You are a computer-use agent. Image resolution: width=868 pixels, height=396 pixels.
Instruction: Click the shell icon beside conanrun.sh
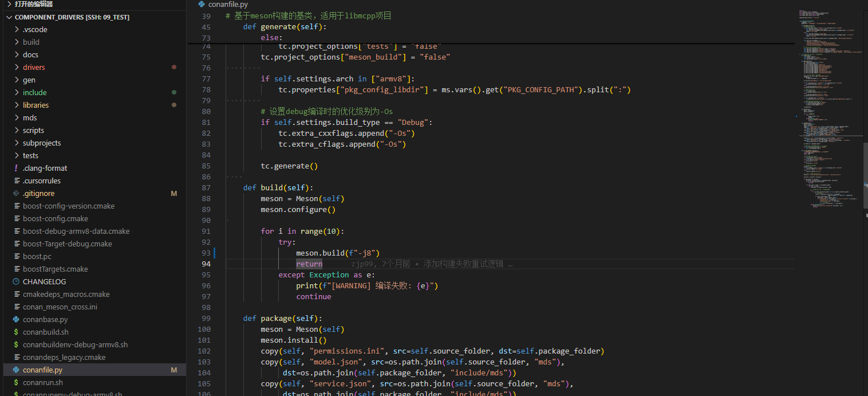(x=16, y=382)
